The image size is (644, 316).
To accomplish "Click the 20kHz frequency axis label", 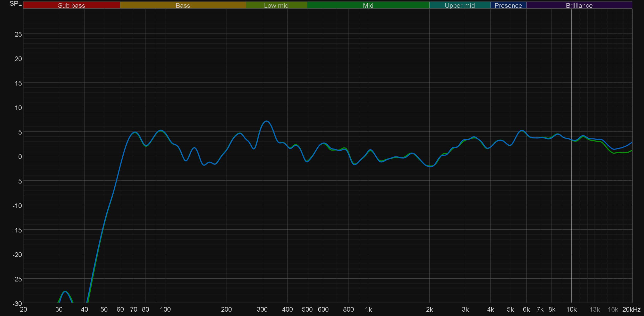I will pos(631,309).
